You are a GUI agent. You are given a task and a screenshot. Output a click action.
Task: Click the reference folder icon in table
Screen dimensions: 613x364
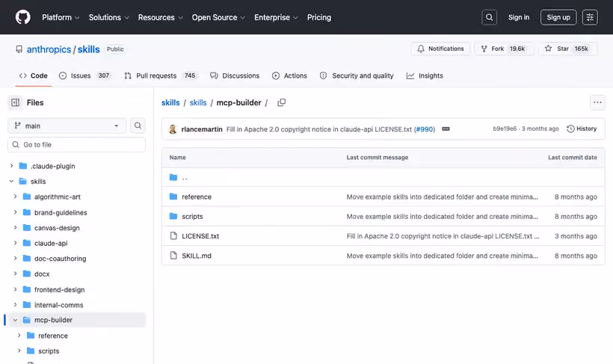click(173, 197)
